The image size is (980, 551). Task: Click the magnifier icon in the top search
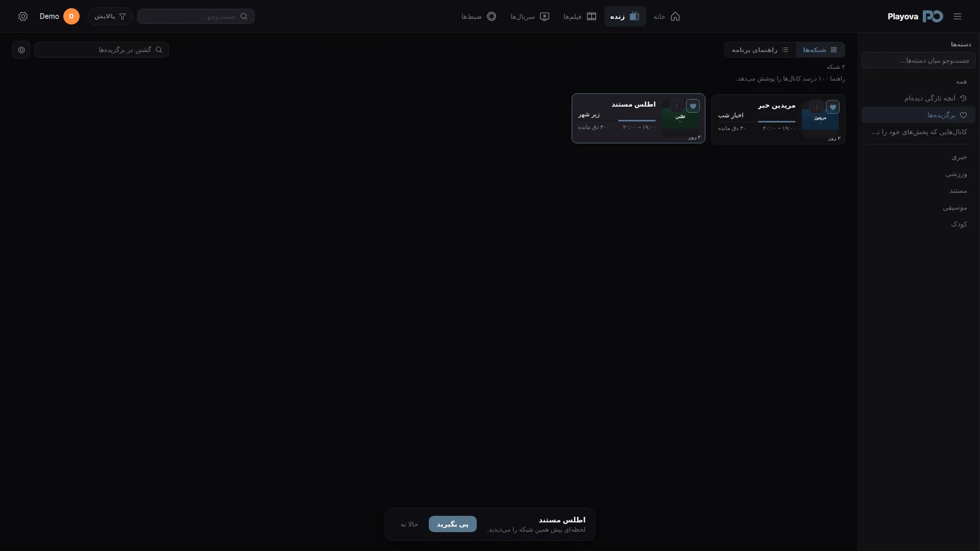(x=244, y=16)
